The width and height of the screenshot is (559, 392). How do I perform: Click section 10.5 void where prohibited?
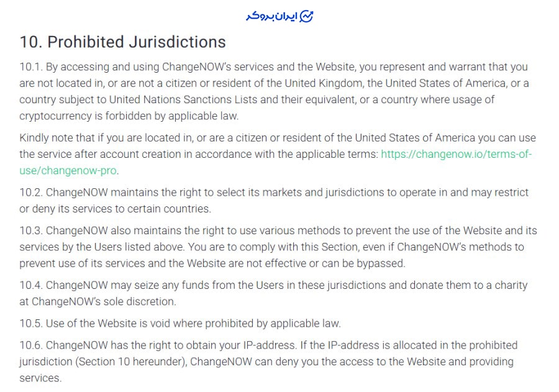click(x=180, y=323)
